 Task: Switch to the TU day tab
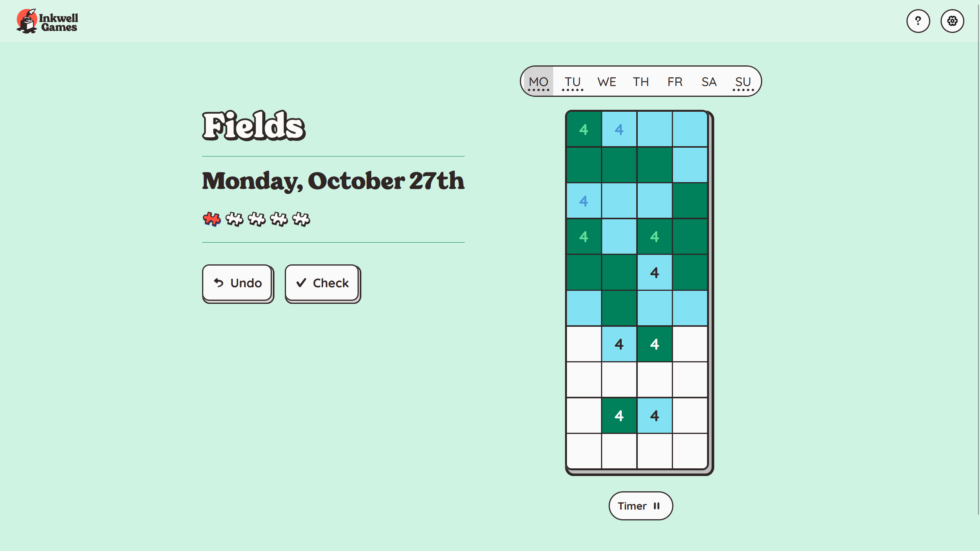coord(573,82)
